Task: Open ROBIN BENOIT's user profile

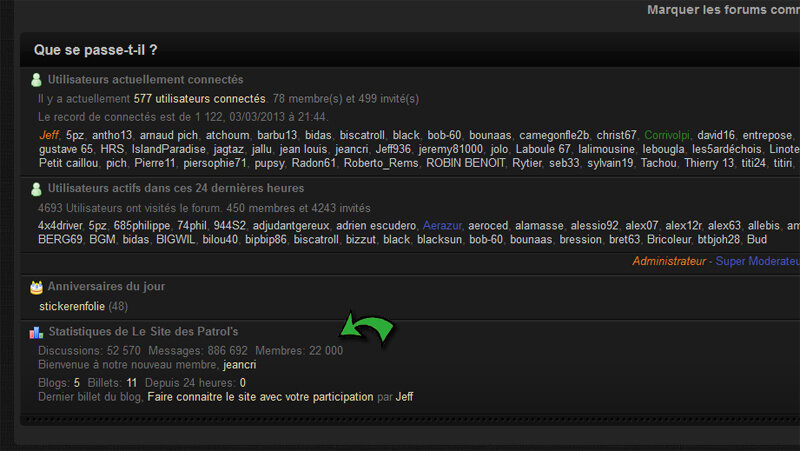Action: [465, 163]
